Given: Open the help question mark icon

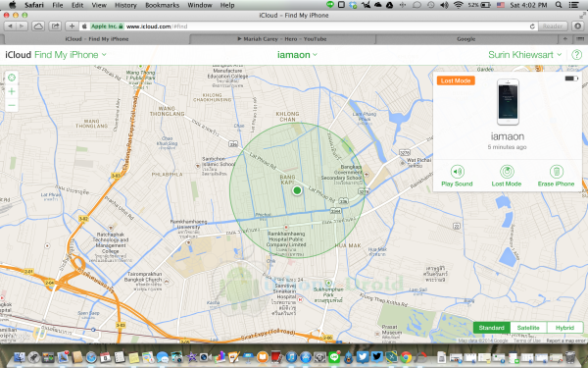Looking at the screenshot, I should point(576,55).
